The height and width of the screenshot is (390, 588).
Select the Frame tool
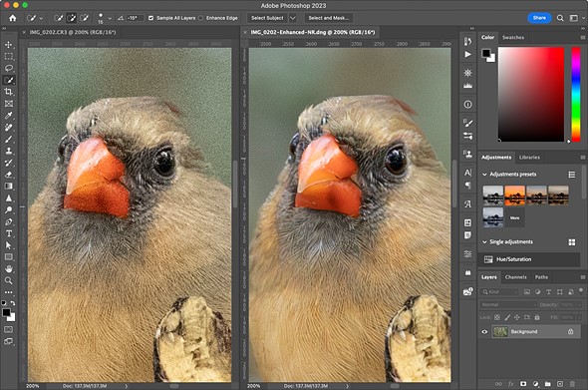coord(9,104)
